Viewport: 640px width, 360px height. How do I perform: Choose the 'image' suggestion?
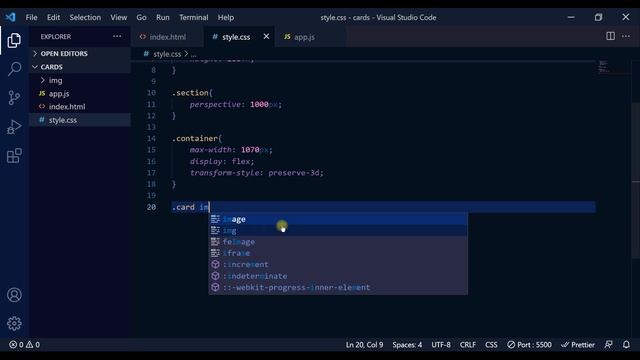[x=338, y=219]
